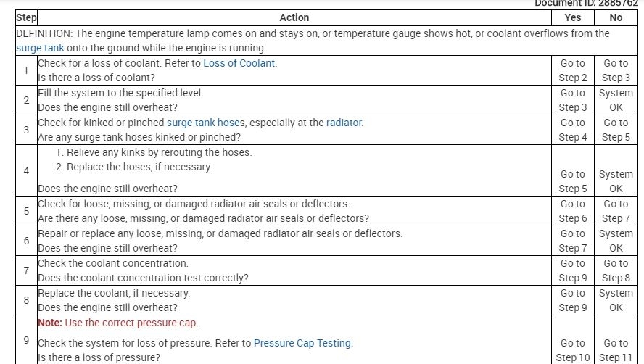Image resolution: width=644 pixels, height=364 pixels.
Task: Select the "Yes" column header
Action: click(x=572, y=17)
